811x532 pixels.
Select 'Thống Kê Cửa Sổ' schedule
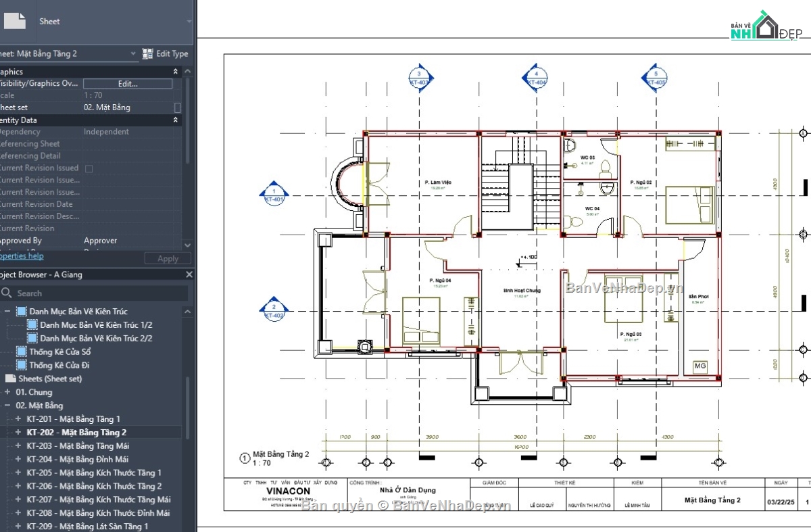59,352
